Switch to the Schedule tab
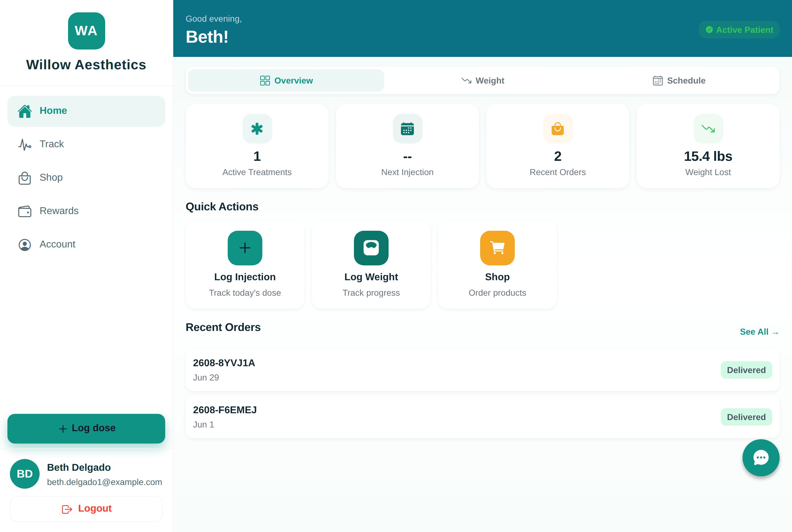This screenshot has height=532, width=792. (x=679, y=81)
